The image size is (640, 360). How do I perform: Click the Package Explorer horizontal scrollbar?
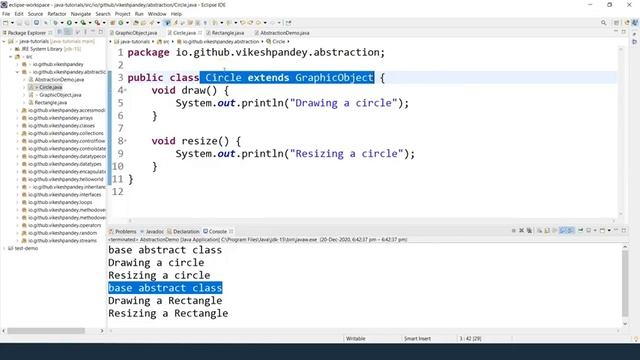click(x=46, y=331)
